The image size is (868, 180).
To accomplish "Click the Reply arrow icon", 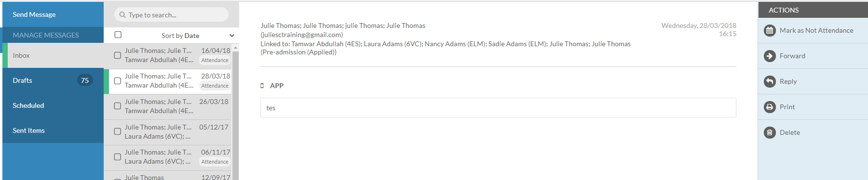I will [x=770, y=81].
